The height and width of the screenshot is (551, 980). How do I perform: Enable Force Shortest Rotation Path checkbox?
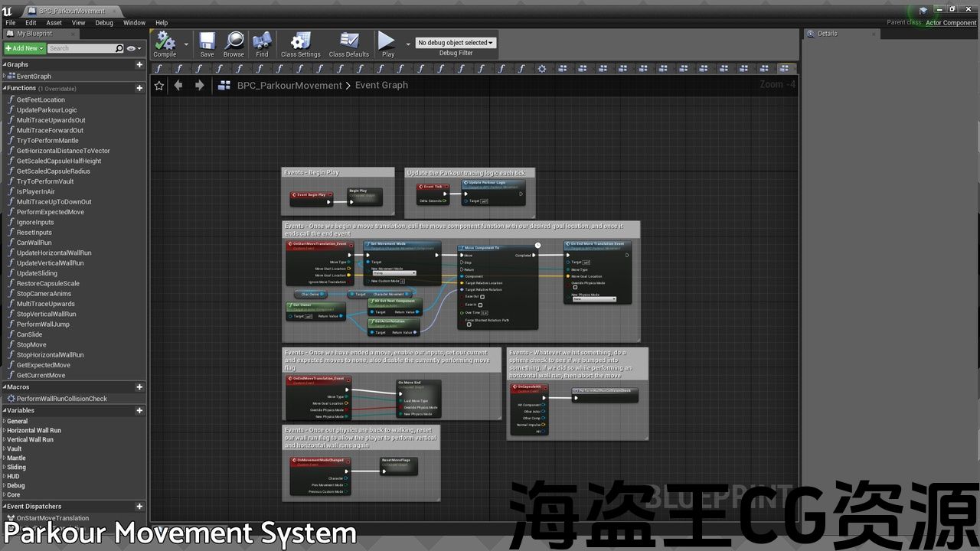pos(469,324)
